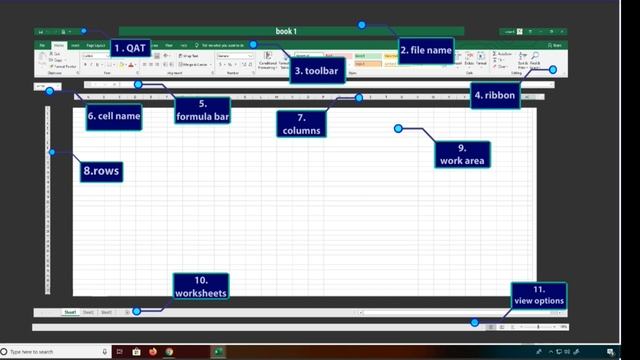This screenshot has width=640, height=360.
Task: Open Chrome from the taskbar
Action: click(169, 351)
